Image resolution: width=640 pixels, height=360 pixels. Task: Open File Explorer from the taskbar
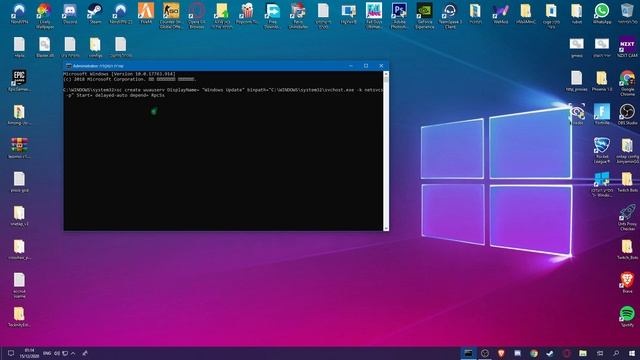tap(583, 353)
